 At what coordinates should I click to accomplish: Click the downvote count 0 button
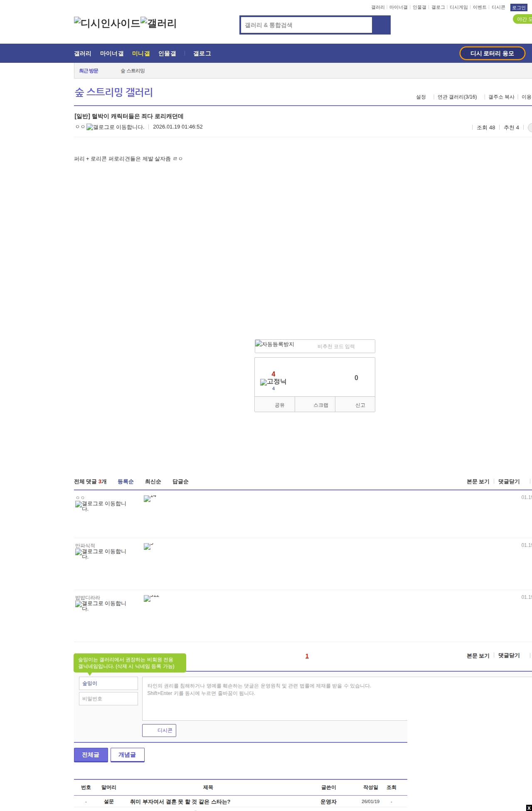point(356,378)
